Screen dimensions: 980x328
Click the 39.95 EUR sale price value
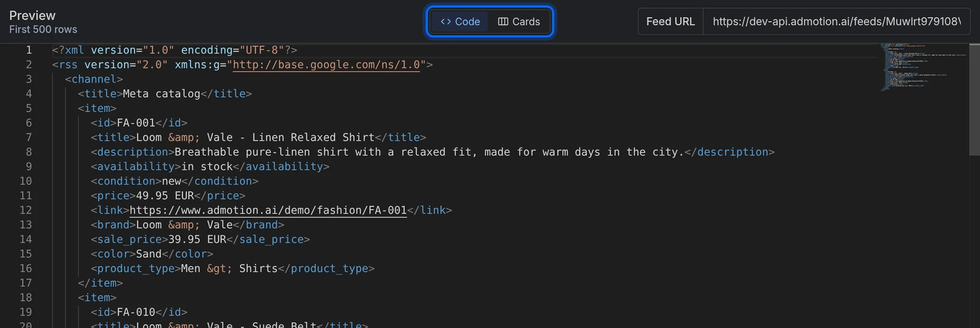[x=197, y=239]
